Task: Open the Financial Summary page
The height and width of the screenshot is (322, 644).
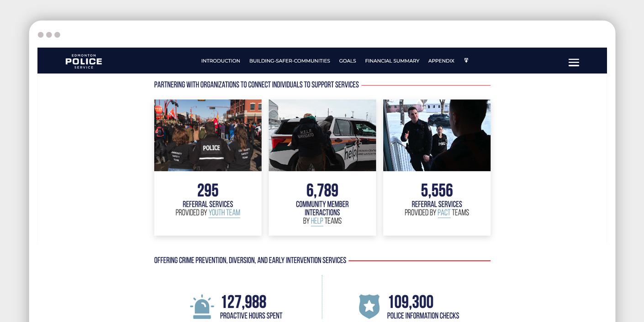Action: click(x=392, y=61)
